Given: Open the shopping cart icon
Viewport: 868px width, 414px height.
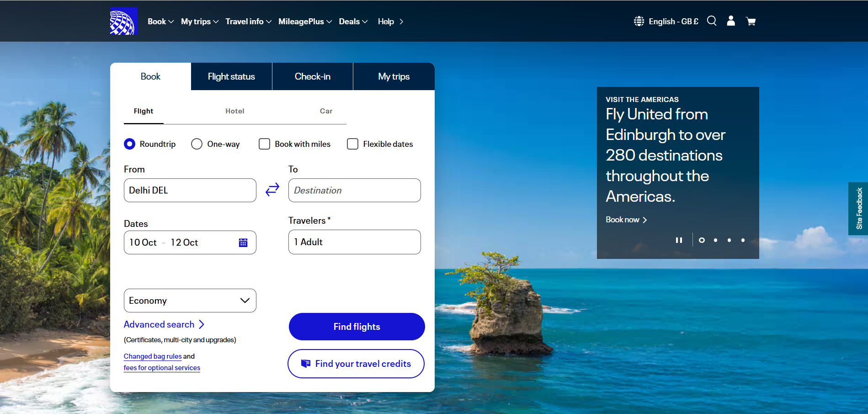Looking at the screenshot, I should [751, 22].
